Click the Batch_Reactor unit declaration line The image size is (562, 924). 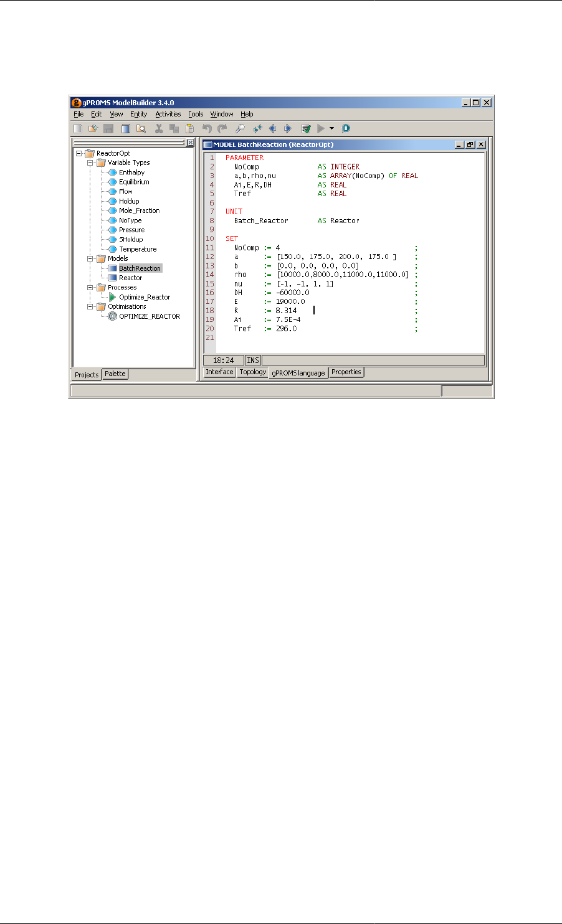[297, 220]
